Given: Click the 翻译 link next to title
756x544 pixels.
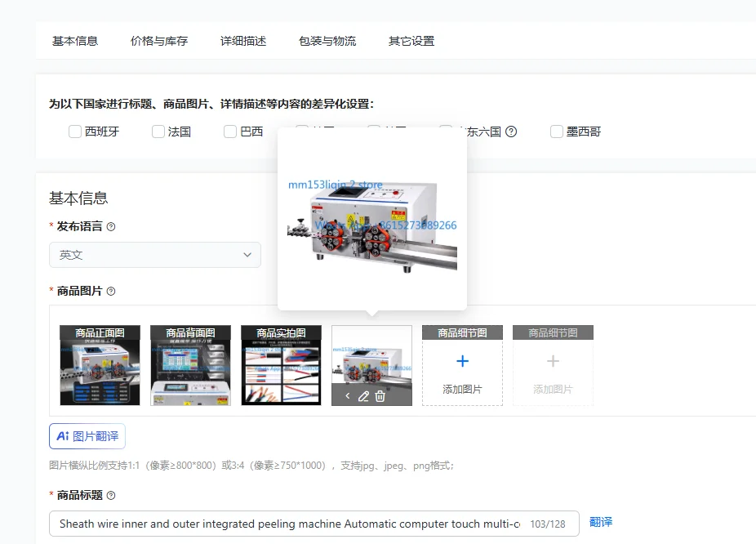Looking at the screenshot, I should click(601, 522).
